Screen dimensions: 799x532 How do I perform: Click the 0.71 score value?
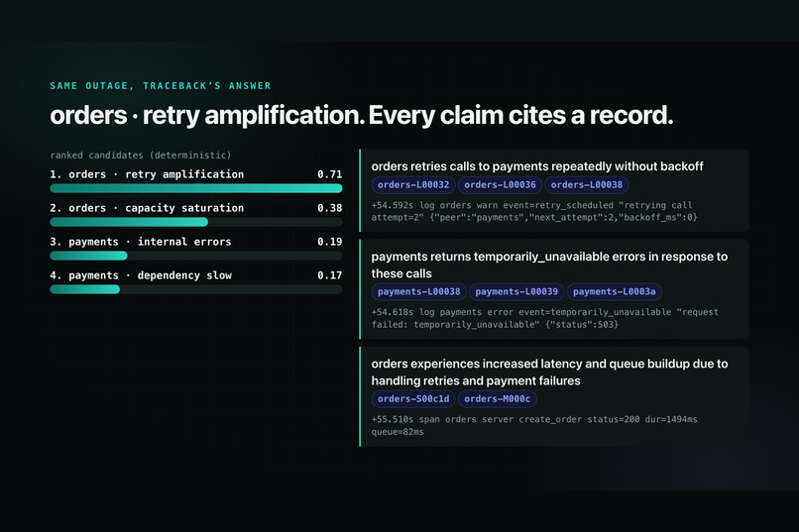click(x=330, y=174)
